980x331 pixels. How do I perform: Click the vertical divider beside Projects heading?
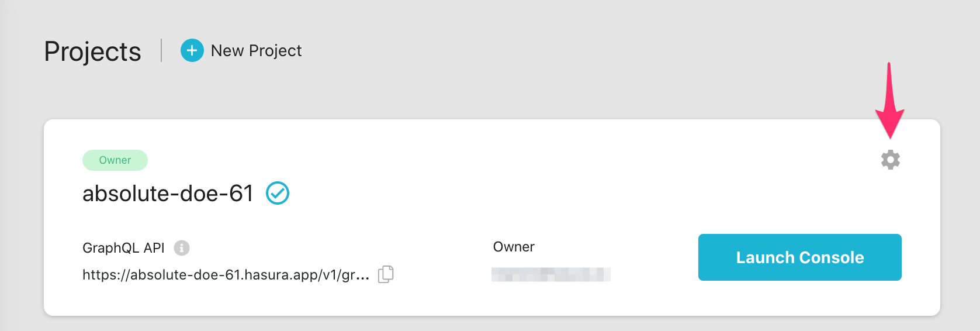point(161,50)
